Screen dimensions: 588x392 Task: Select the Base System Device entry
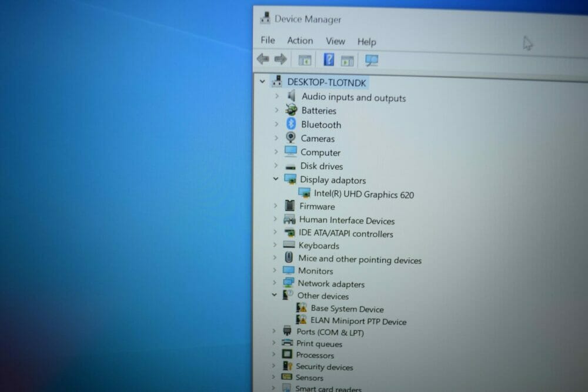point(348,309)
